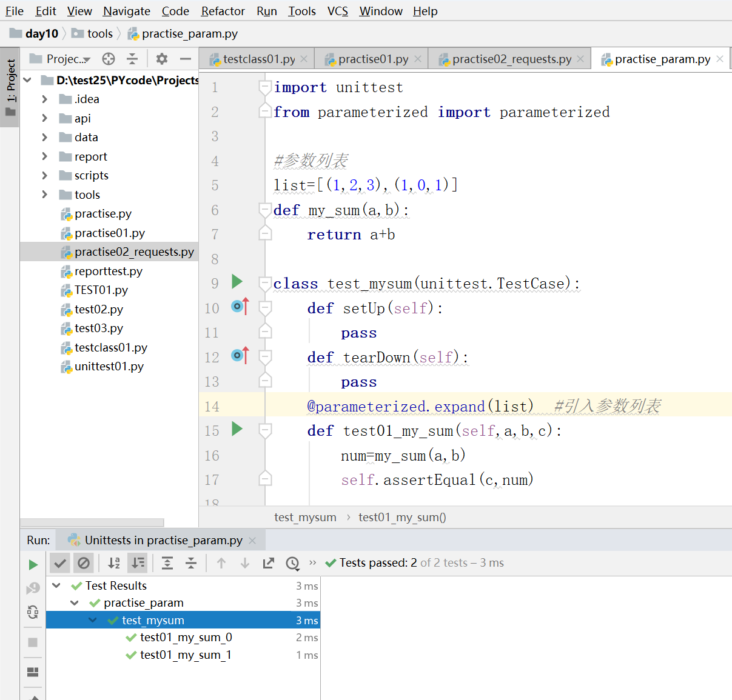The width and height of the screenshot is (732, 700).
Task: Fold the import block at line 1
Action: coord(265,87)
